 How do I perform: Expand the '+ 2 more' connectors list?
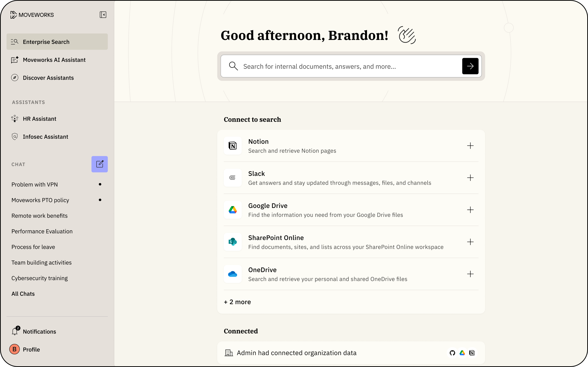237,302
